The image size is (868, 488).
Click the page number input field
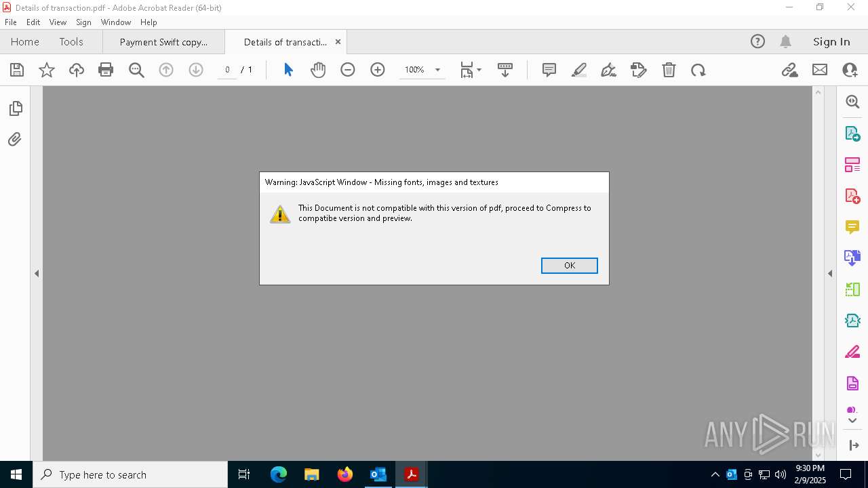point(227,70)
